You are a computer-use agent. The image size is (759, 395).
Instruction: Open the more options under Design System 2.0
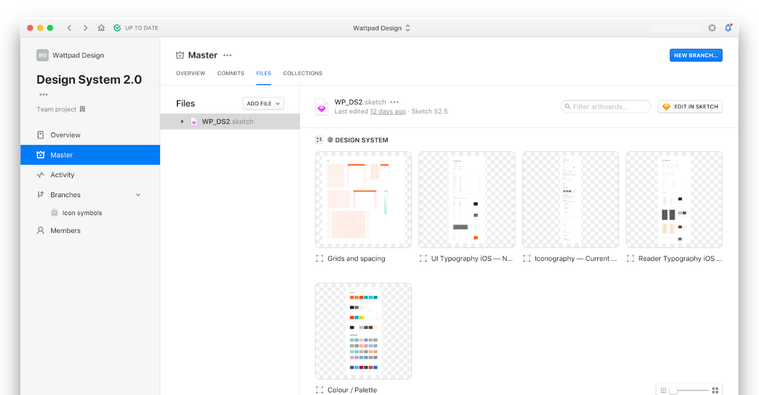pyautogui.click(x=44, y=94)
